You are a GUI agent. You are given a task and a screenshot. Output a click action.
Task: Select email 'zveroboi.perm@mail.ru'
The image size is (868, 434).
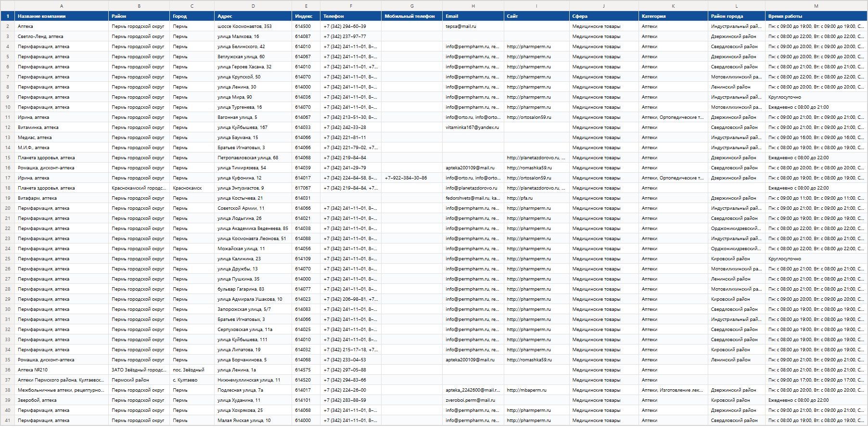pos(473,400)
